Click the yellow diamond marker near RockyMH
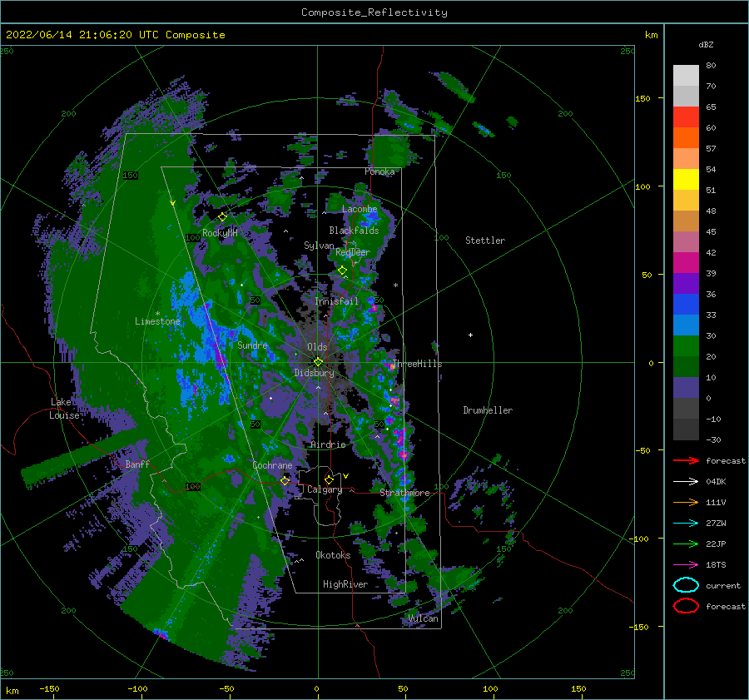The height and width of the screenshot is (700, 749). click(x=222, y=217)
